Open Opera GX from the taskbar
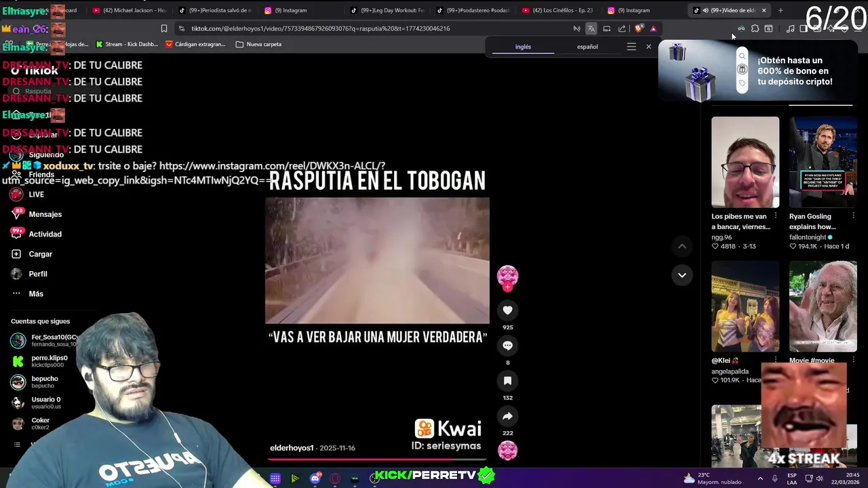This screenshot has height=488, width=868. click(x=334, y=479)
